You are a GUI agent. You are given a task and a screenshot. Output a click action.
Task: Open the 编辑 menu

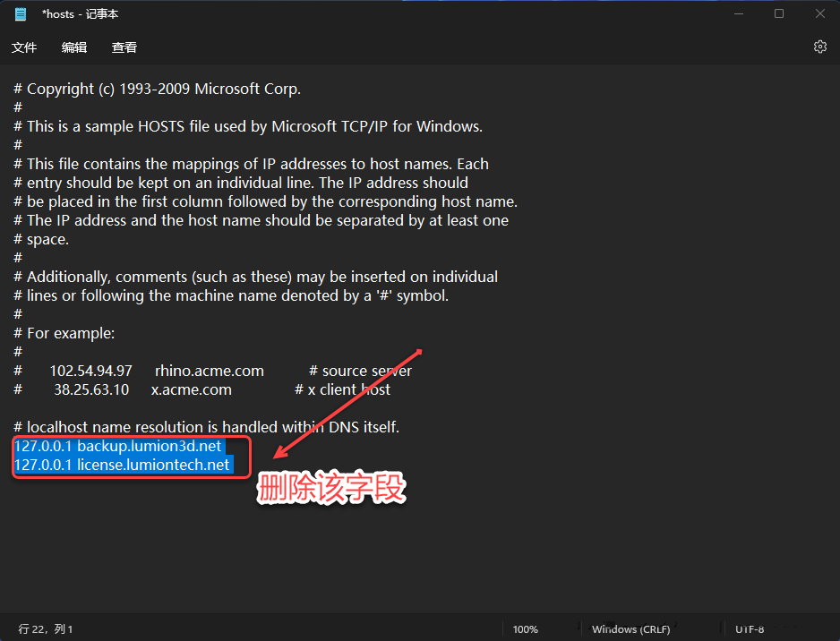tap(74, 47)
